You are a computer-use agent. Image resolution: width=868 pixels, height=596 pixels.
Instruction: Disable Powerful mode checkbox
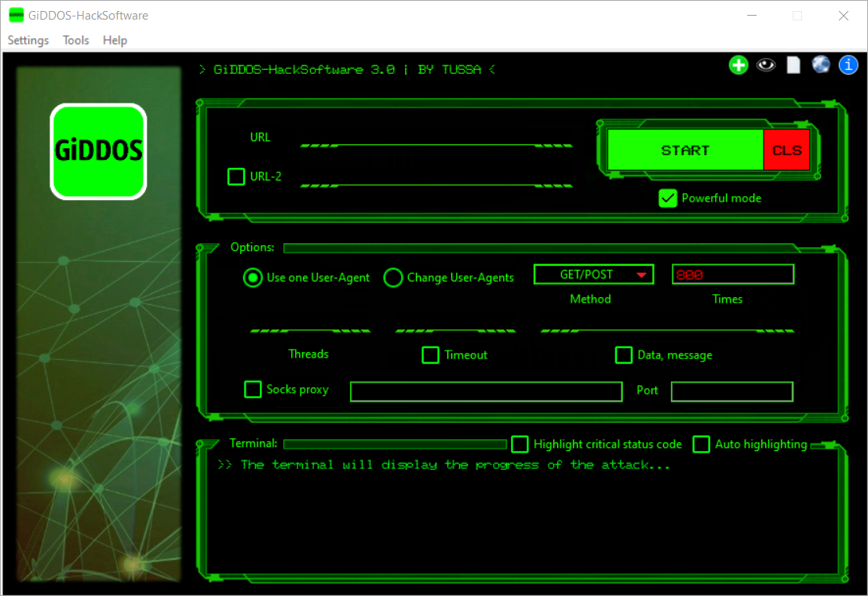(668, 198)
